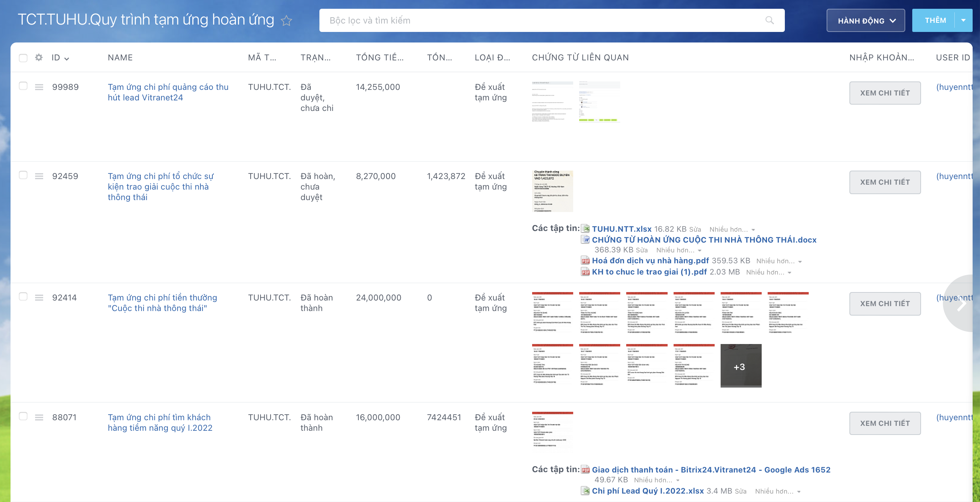Expand Nhiều hơn for TUHU.NTT.xlsx
Viewport: 980px width, 502px height.
[731, 230]
